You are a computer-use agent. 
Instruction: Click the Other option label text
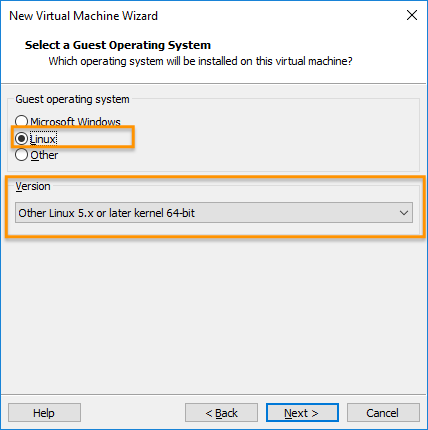click(44, 155)
